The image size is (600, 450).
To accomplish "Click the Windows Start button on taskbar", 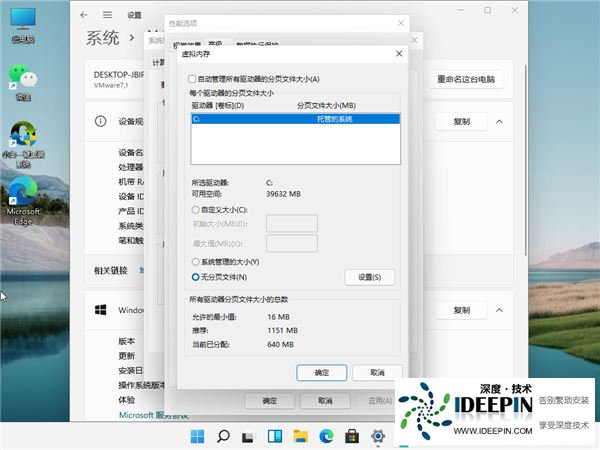I will 197,436.
